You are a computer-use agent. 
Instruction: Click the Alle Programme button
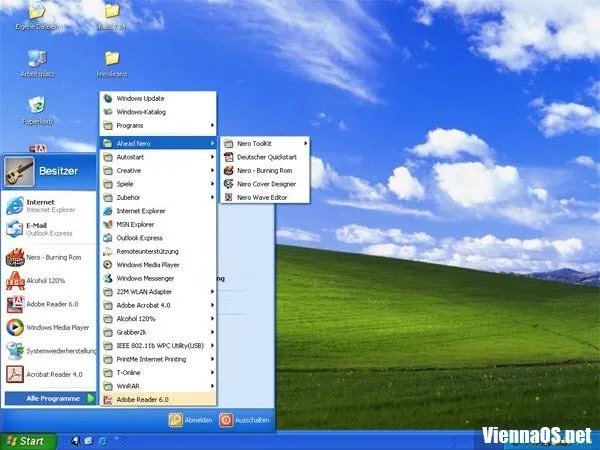48,398
